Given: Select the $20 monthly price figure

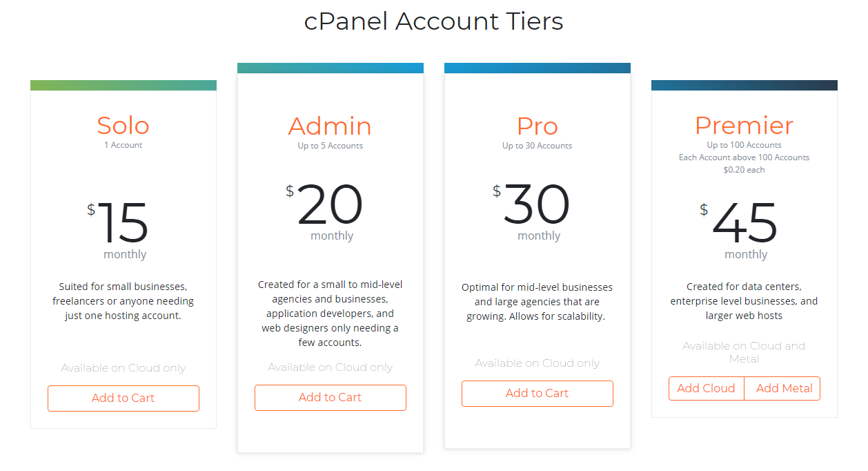Looking at the screenshot, I should [330, 205].
